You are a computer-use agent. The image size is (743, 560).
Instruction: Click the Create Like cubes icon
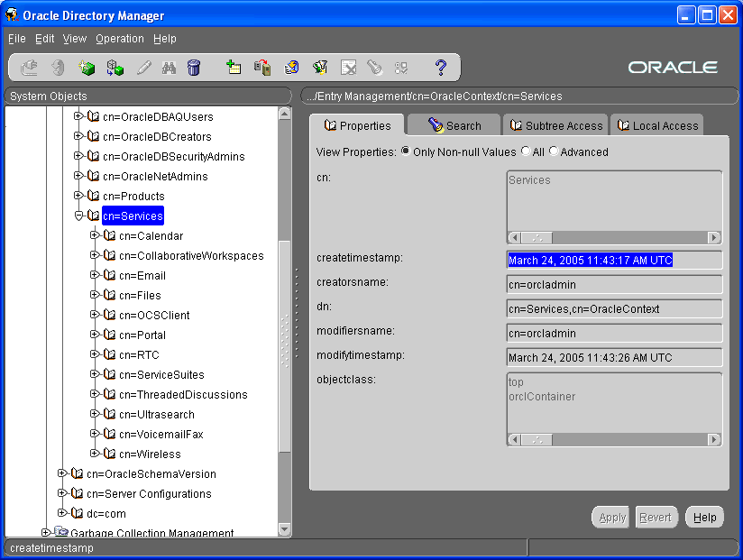(115, 68)
